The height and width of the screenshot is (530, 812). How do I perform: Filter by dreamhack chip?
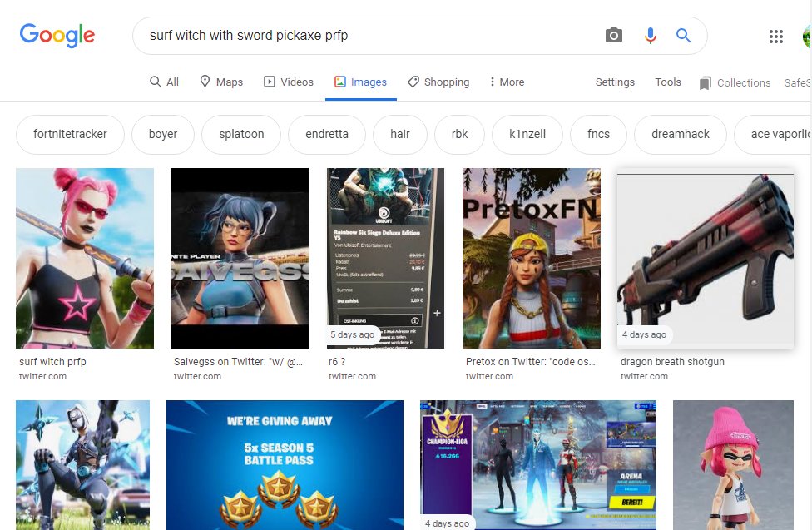pyautogui.click(x=681, y=134)
